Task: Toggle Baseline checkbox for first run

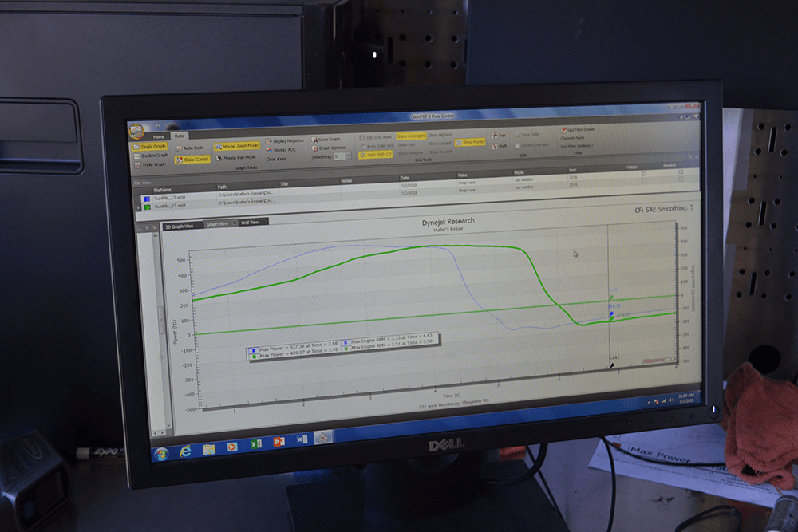Action: (681, 172)
